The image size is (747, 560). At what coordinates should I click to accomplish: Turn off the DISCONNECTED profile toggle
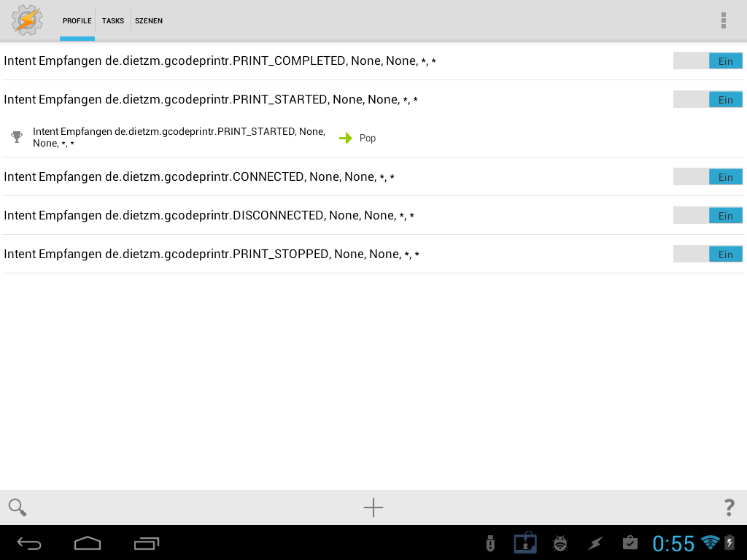point(708,215)
